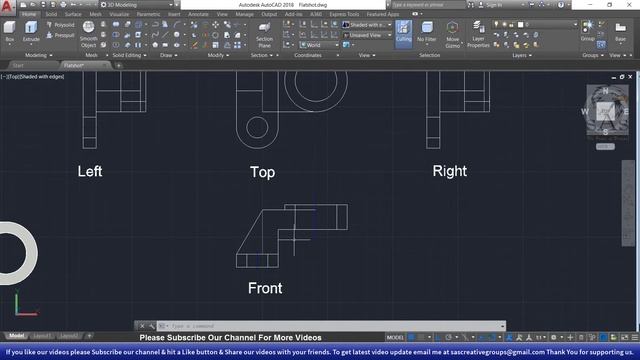Image resolution: width=640 pixels, height=360 pixels.
Task: Open the AutoCAD application menu
Action: pos(7,7)
